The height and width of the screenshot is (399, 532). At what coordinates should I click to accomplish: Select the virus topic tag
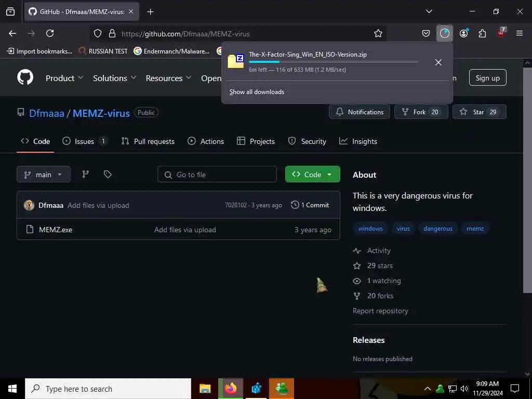(x=403, y=229)
